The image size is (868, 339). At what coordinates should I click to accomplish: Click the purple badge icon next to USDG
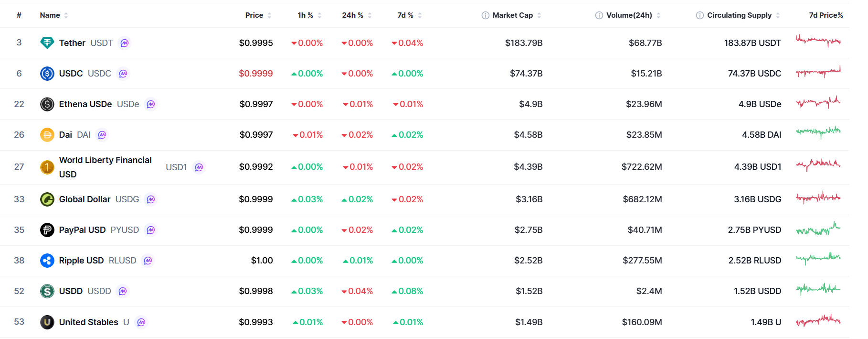pos(151,199)
